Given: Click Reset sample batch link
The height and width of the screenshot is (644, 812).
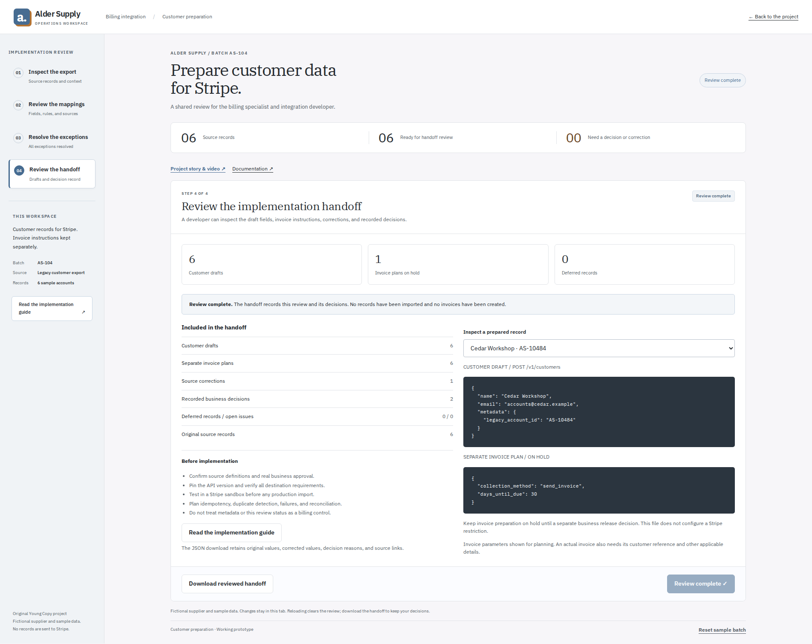Looking at the screenshot, I should click(722, 630).
